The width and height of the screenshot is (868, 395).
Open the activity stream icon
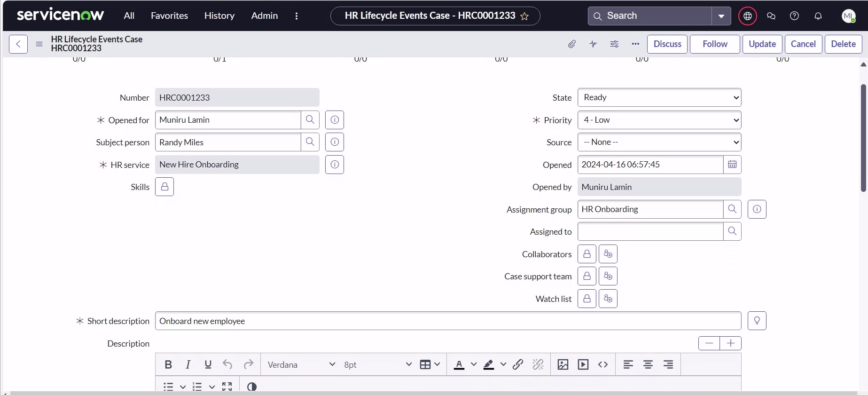click(593, 44)
